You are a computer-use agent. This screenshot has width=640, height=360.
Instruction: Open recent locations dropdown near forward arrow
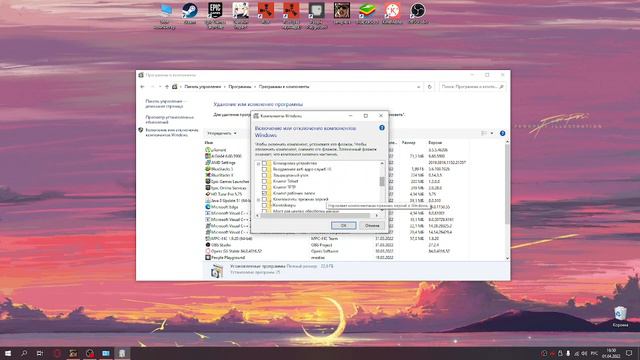pyautogui.click(x=160, y=87)
